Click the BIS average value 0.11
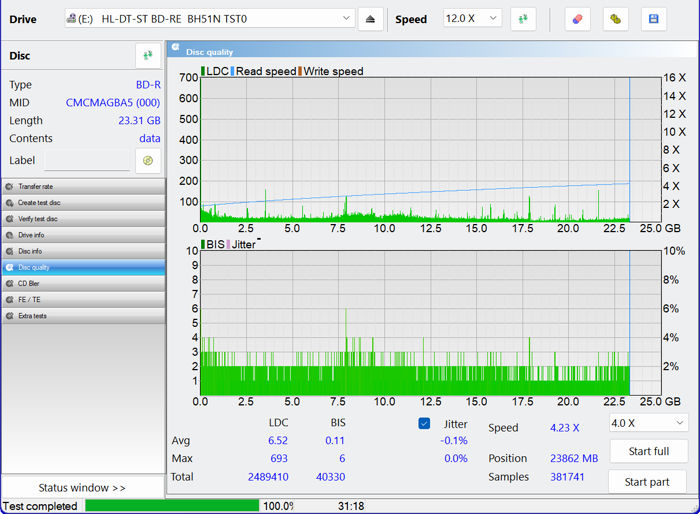Screen dimensions: 700x514 pyautogui.click(x=335, y=440)
